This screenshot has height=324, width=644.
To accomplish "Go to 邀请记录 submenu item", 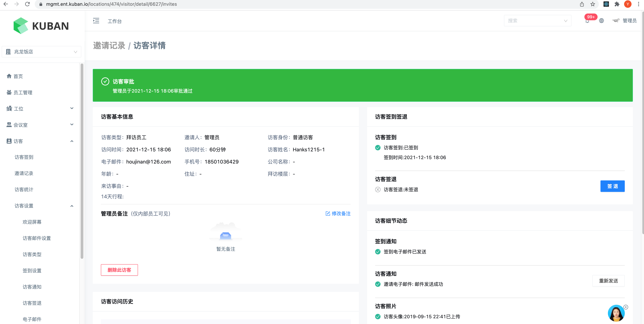I will pos(24,173).
